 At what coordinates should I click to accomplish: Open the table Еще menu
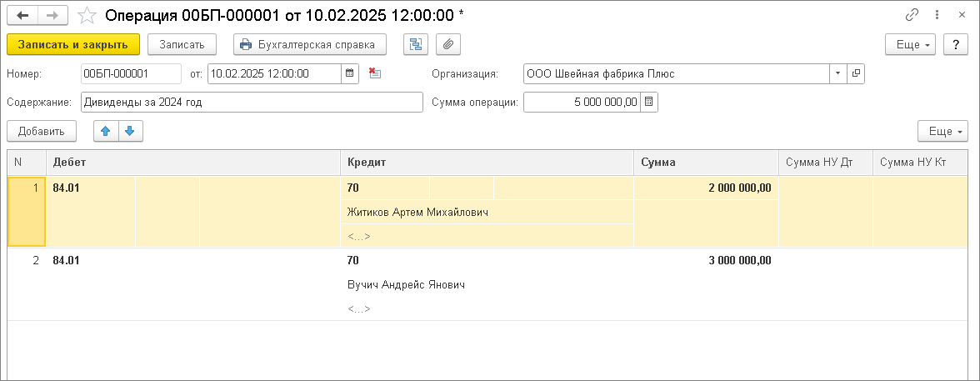[942, 131]
